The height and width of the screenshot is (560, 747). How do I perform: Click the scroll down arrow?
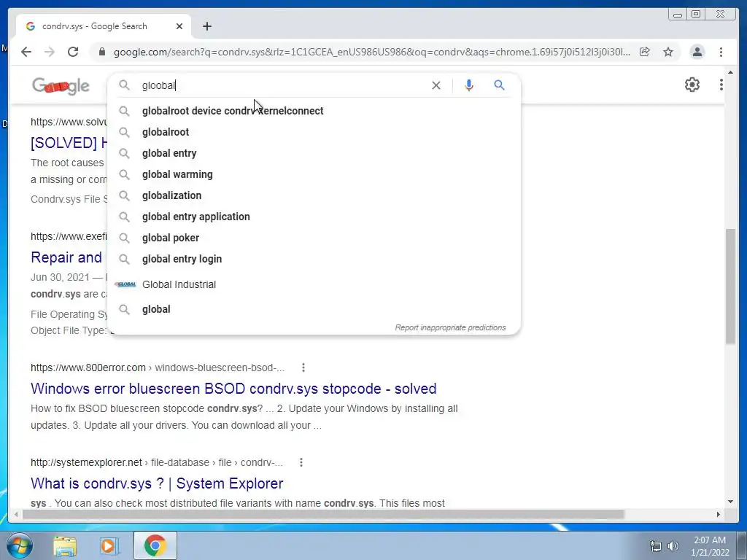[730, 502]
